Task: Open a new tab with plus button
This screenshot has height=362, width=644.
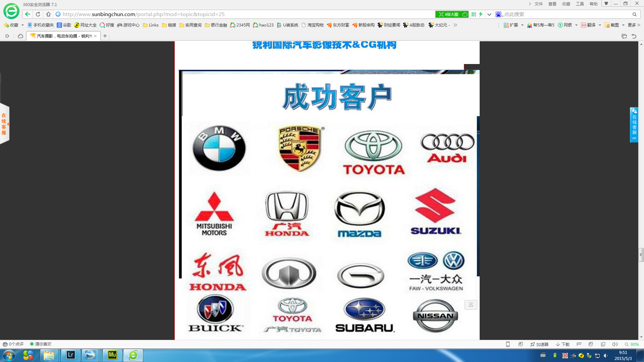Action: coord(105,36)
